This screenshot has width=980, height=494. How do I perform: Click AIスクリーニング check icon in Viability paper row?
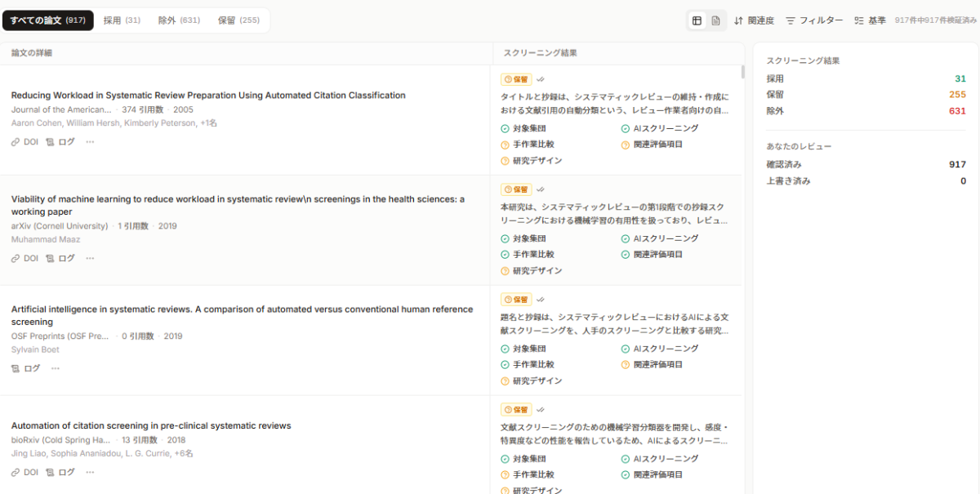626,238
